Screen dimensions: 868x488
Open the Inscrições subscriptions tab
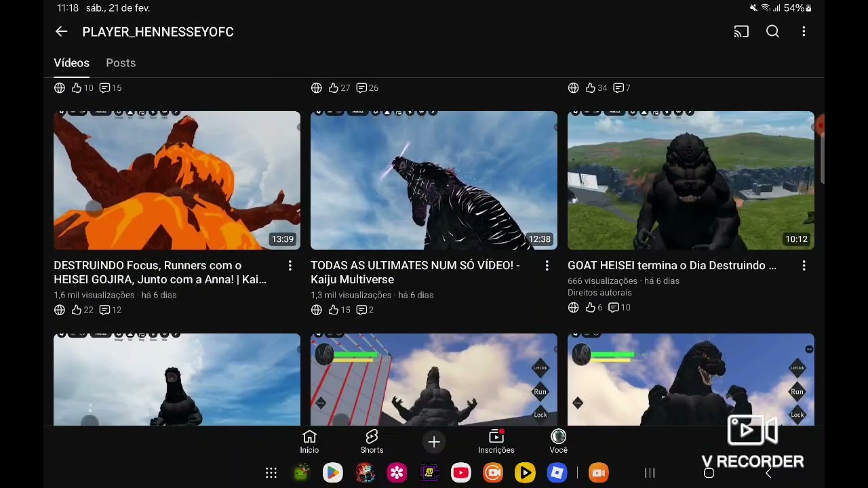pyautogui.click(x=496, y=441)
